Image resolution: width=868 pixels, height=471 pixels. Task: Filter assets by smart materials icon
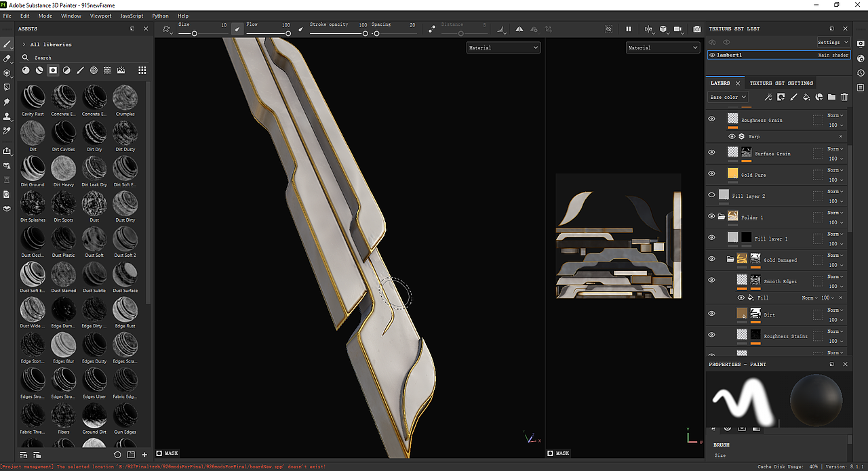[x=39, y=70]
